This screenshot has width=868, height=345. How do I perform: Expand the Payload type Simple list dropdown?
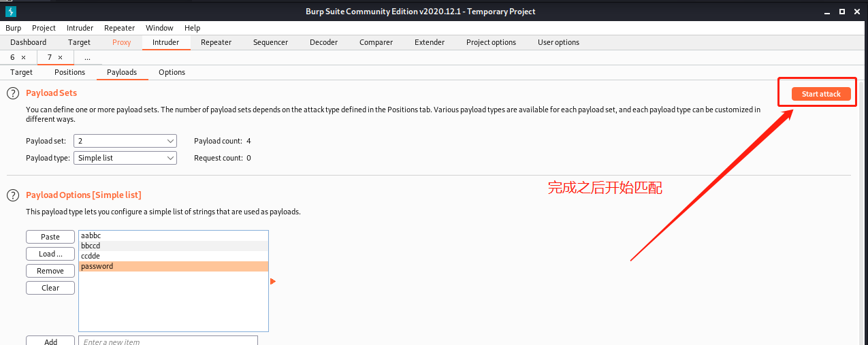[126, 158]
